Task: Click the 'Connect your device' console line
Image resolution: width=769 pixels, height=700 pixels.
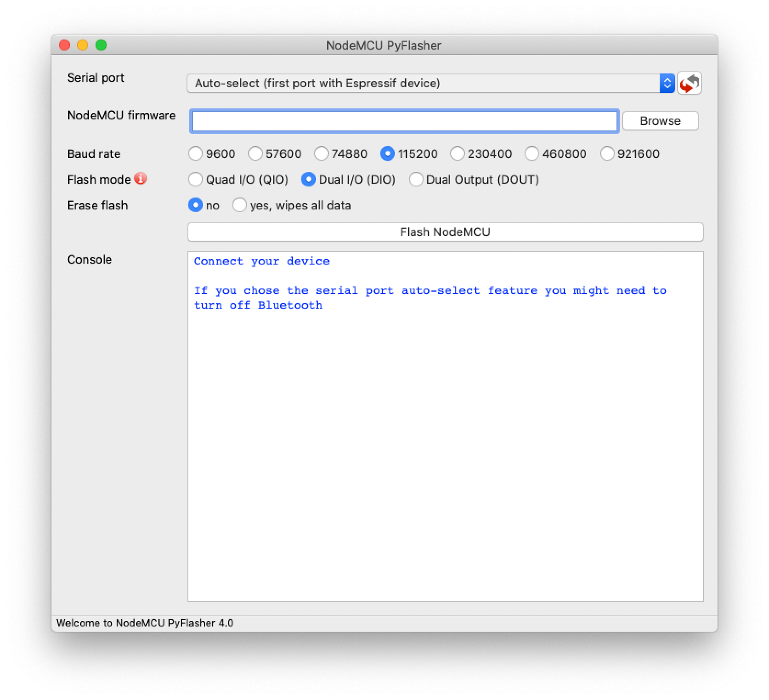Action: click(261, 261)
